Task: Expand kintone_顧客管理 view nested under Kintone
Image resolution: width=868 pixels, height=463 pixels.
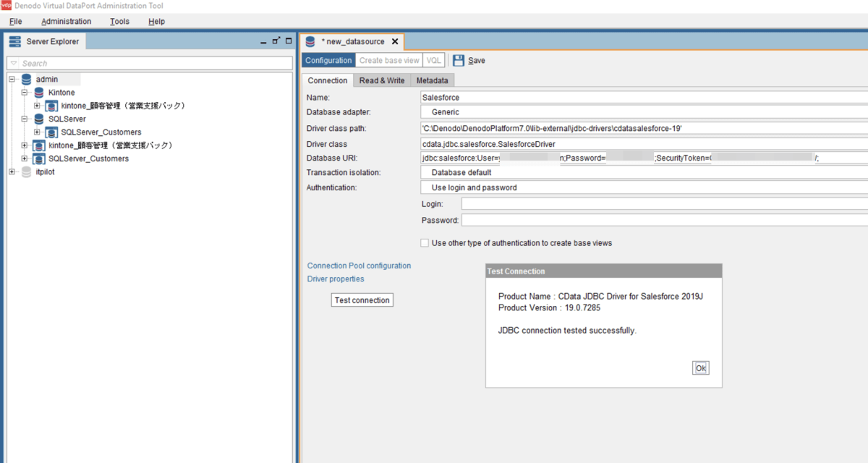Action: [x=37, y=106]
